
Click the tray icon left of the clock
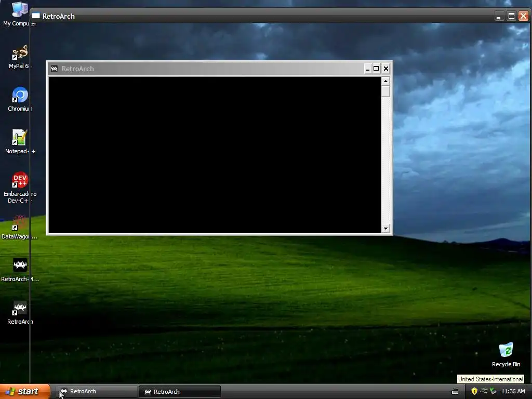point(493,391)
